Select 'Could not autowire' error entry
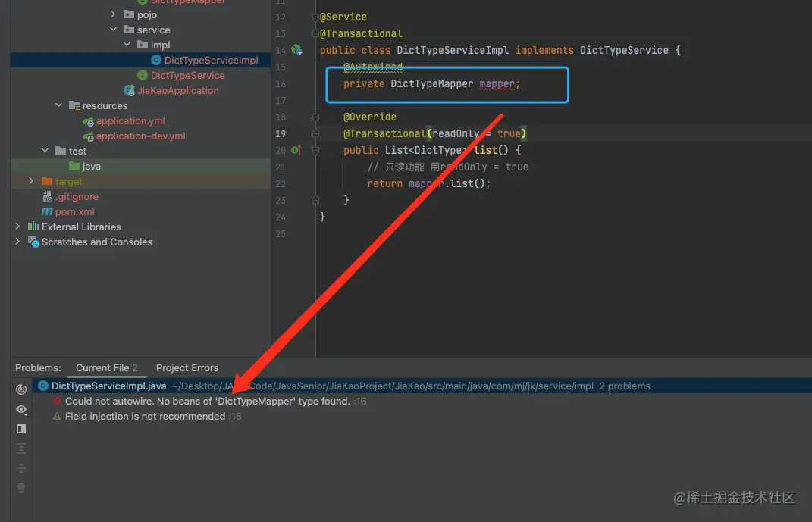The width and height of the screenshot is (812, 522). click(208, 401)
